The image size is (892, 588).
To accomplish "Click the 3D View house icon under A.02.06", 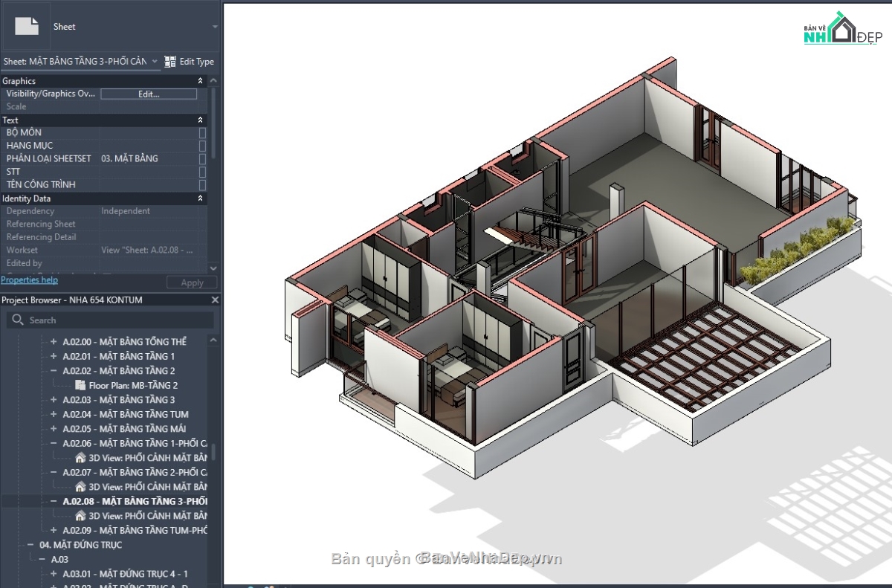I will (x=80, y=458).
